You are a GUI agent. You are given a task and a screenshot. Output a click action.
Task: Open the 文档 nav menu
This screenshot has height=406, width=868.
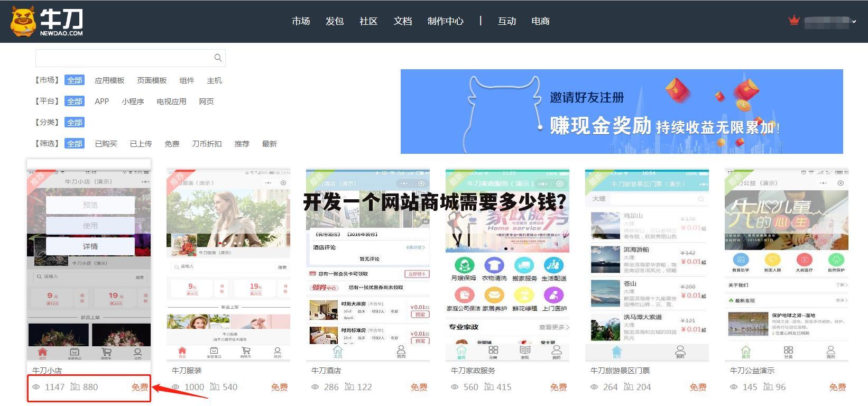pos(403,21)
